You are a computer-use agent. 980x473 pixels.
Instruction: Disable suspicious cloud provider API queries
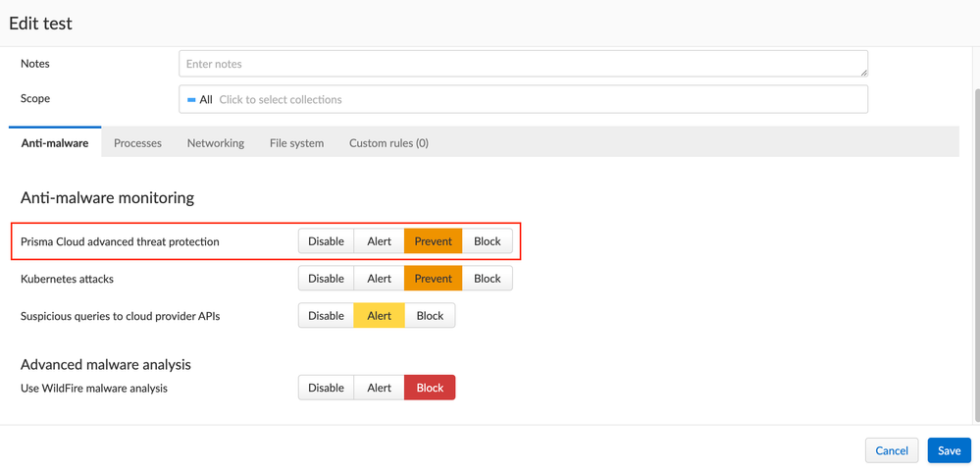tap(326, 316)
